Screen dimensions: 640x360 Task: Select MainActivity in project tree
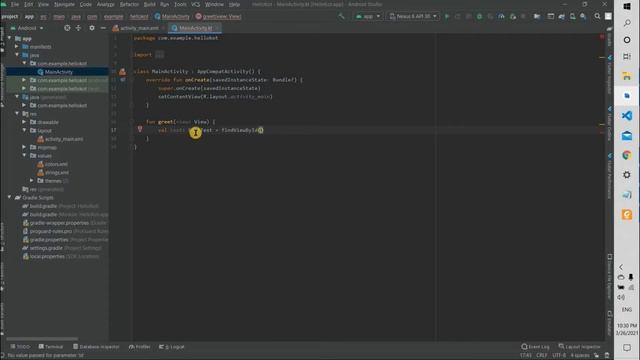pyautogui.click(x=58, y=72)
